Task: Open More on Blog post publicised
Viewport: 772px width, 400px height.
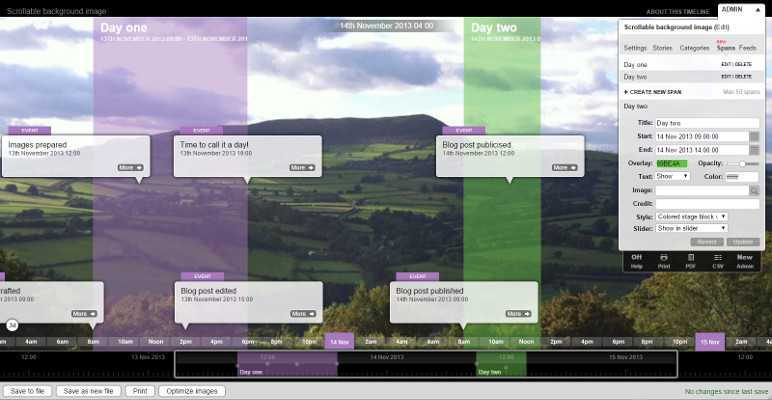Action: click(565, 167)
